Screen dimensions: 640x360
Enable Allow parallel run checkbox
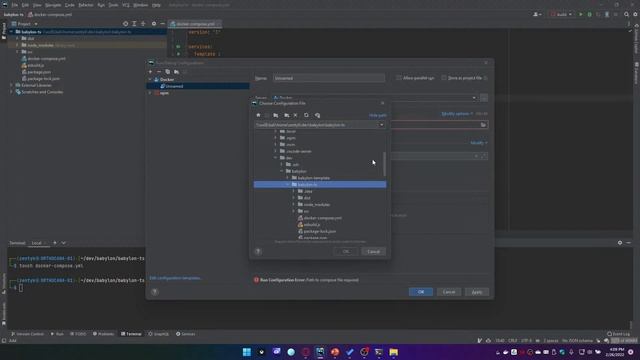[x=398, y=78]
